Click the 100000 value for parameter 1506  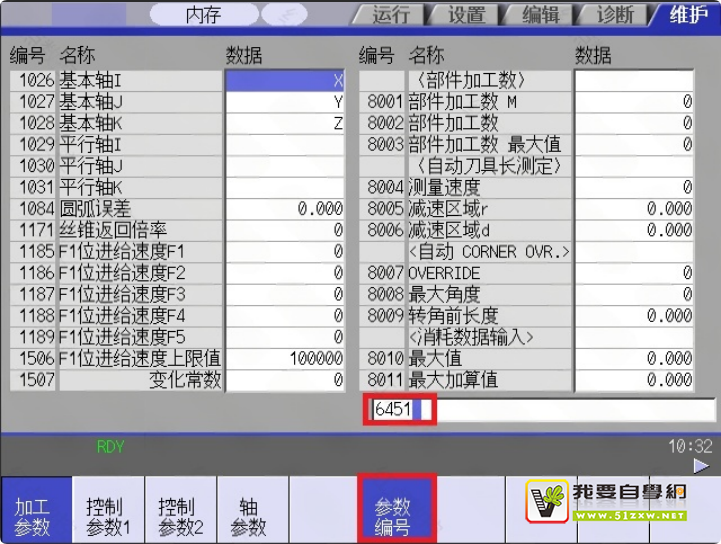(x=285, y=359)
